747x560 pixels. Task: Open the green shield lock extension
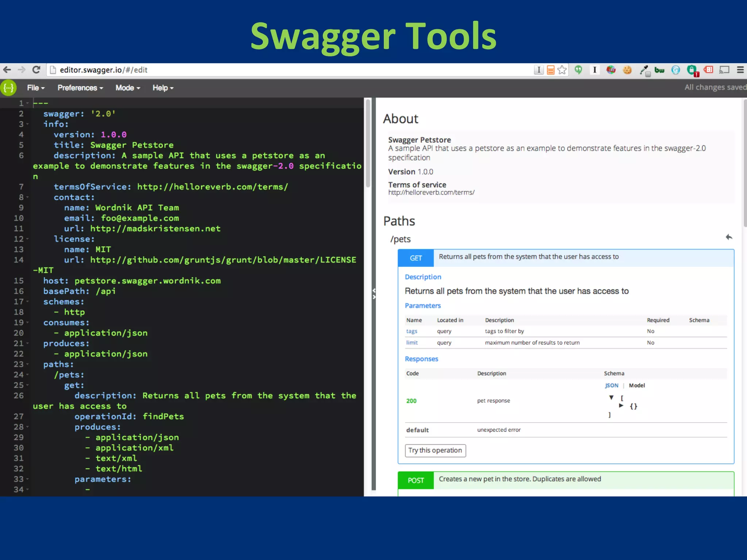click(x=692, y=70)
